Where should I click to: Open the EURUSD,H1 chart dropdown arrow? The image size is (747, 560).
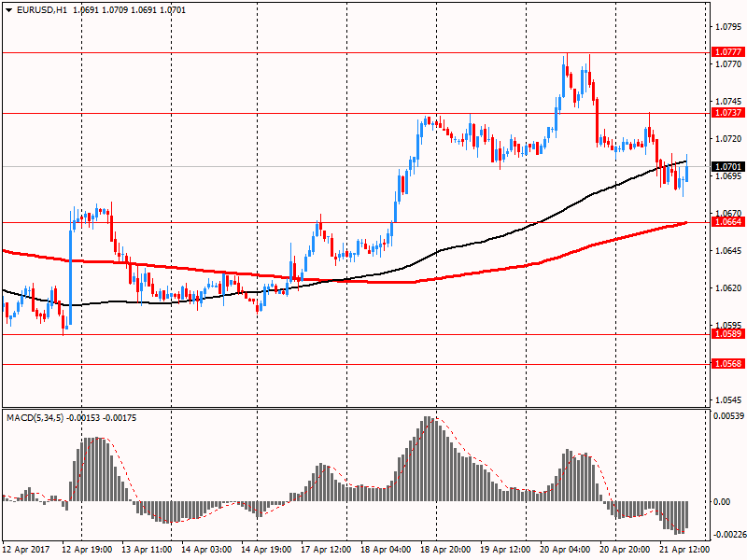pyautogui.click(x=8, y=10)
